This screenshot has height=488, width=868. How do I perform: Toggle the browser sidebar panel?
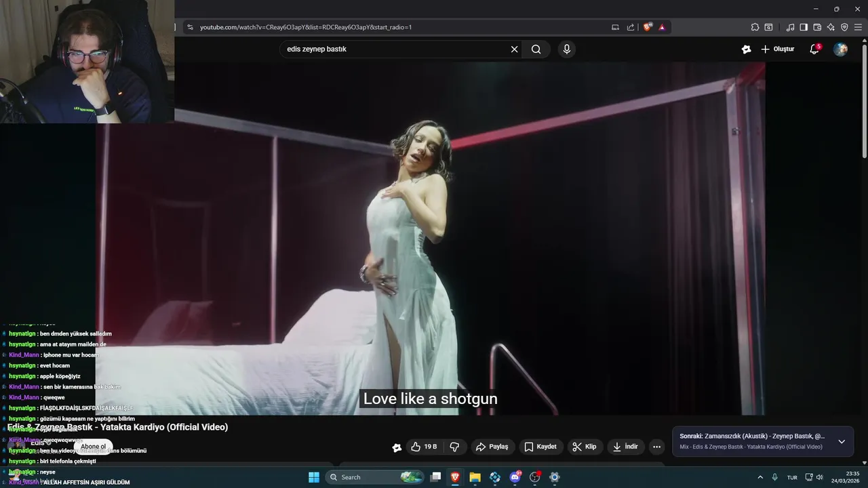coord(804,27)
